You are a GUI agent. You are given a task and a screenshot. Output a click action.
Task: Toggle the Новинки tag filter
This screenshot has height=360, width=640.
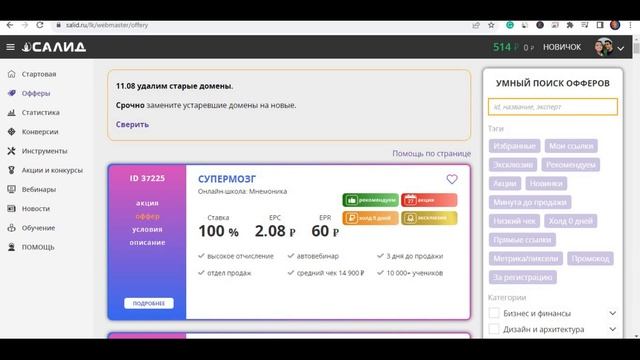coord(546,183)
